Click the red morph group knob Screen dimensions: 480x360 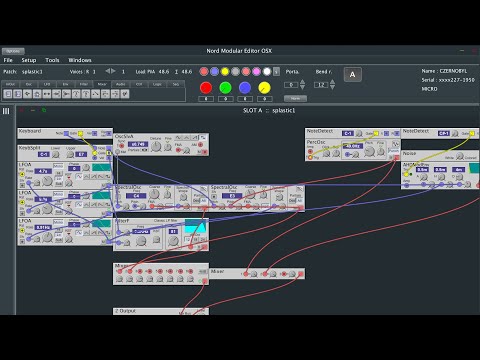click(206, 88)
